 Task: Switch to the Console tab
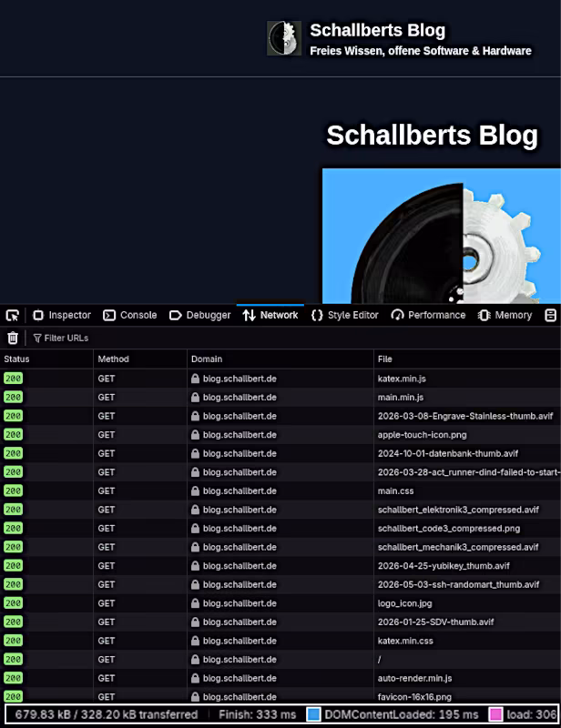coord(130,315)
